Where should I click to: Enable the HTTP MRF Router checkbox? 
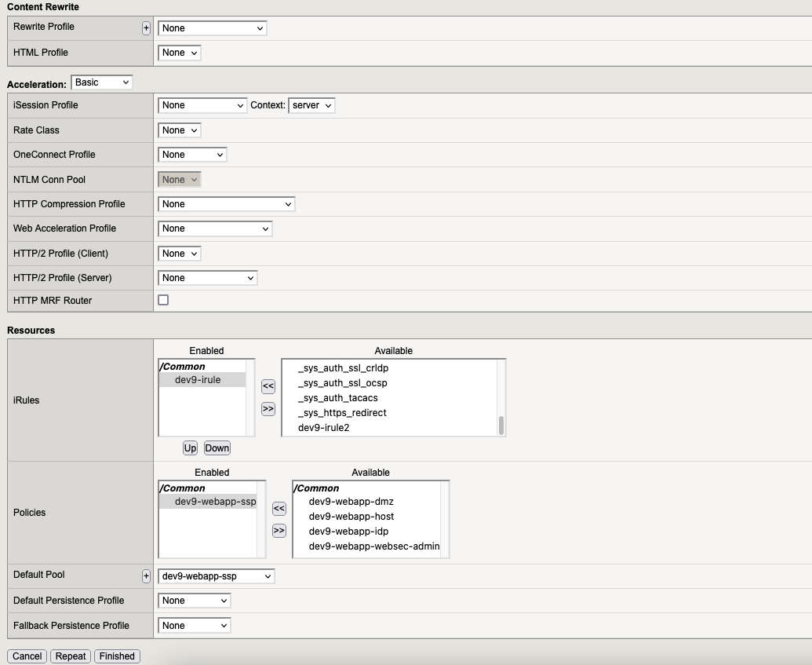point(163,300)
